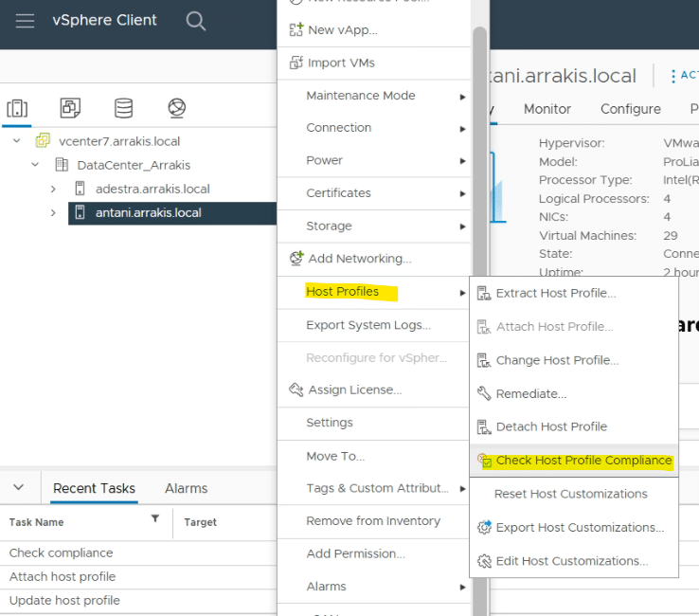The image size is (699, 616).
Task: Switch to the Recent Tasks tab
Action: [94, 488]
